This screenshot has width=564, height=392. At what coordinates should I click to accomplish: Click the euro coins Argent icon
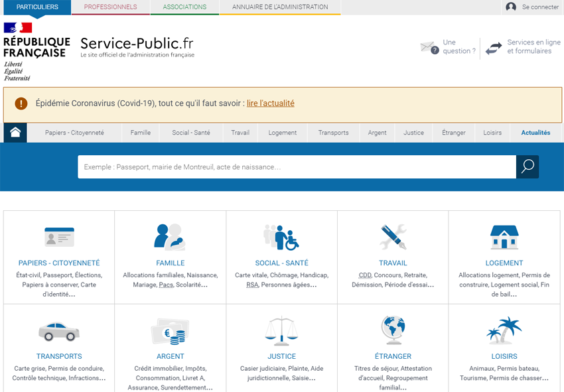click(x=170, y=332)
